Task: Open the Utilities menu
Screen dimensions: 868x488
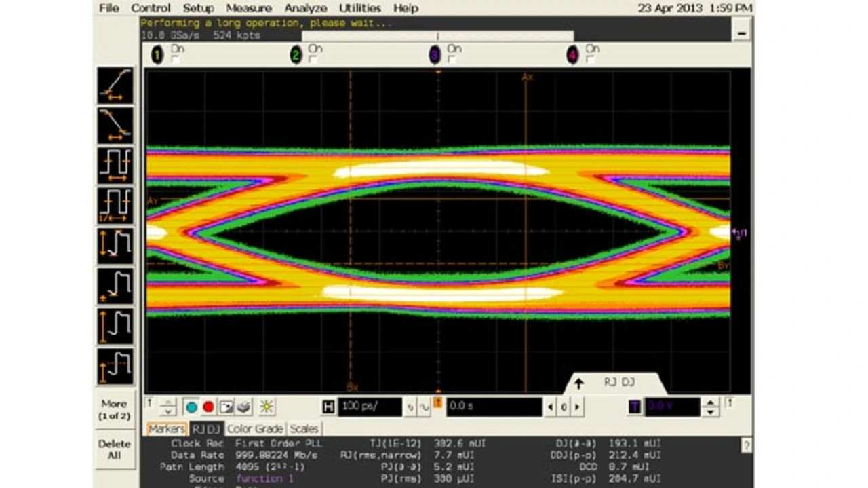Action: pyautogui.click(x=360, y=8)
